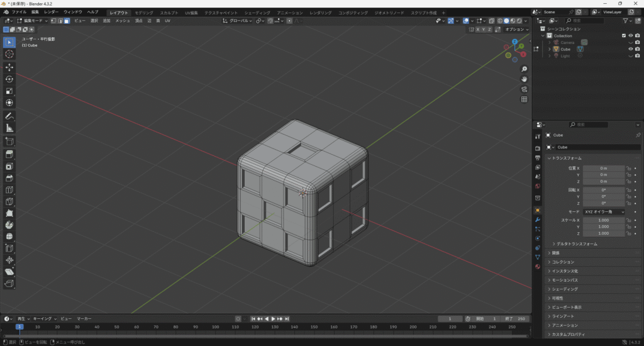Toggle proportional editing in header

coord(289,21)
